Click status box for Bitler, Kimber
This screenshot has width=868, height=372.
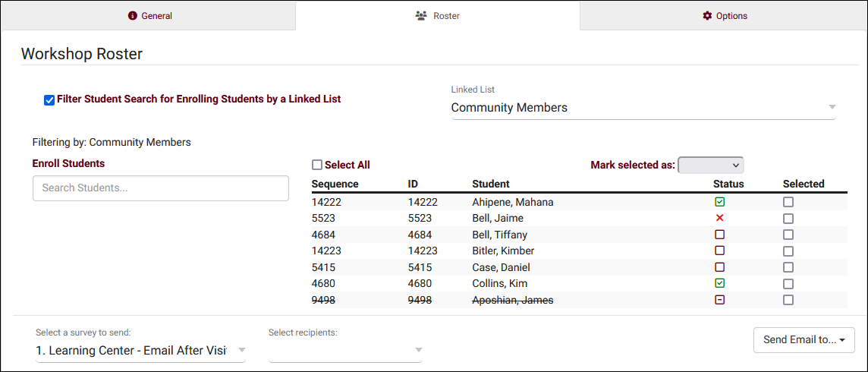[x=719, y=251]
